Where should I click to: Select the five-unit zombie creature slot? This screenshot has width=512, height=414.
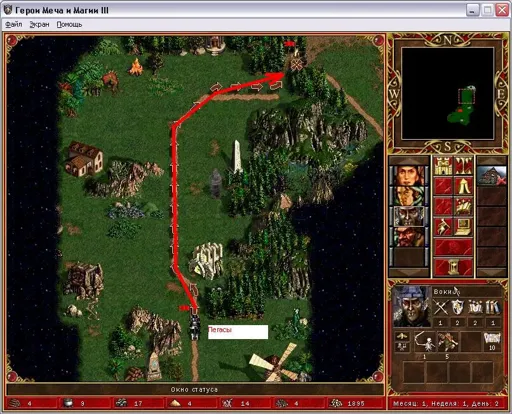click(x=447, y=342)
